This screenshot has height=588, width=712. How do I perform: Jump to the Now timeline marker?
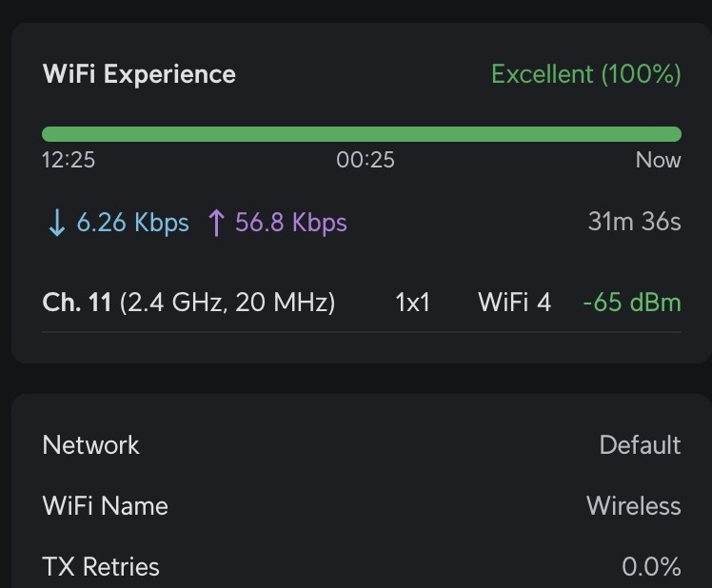coord(658,160)
